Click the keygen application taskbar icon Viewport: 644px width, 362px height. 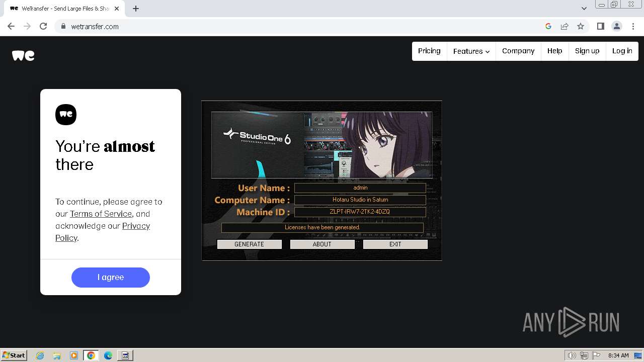(125, 355)
